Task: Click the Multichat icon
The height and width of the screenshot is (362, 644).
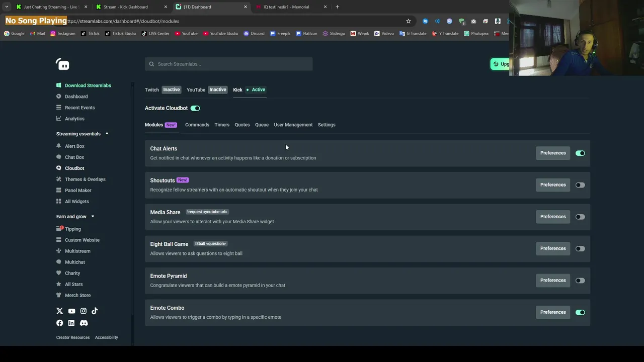Action: coord(59,262)
